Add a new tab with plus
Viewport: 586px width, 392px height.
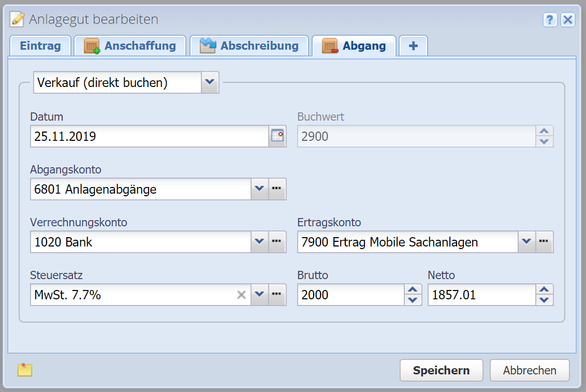[x=413, y=46]
